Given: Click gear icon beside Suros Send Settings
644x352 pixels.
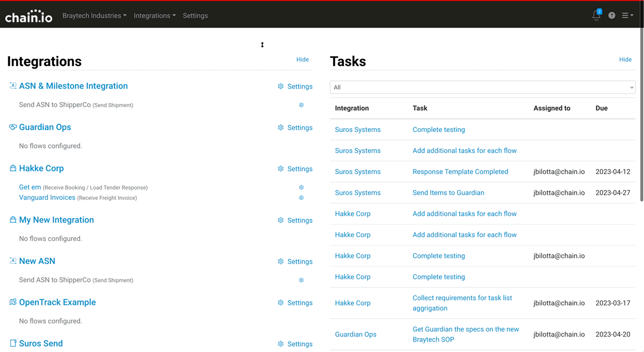Looking at the screenshot, I should pyautogui.click(x=281, y=344).
